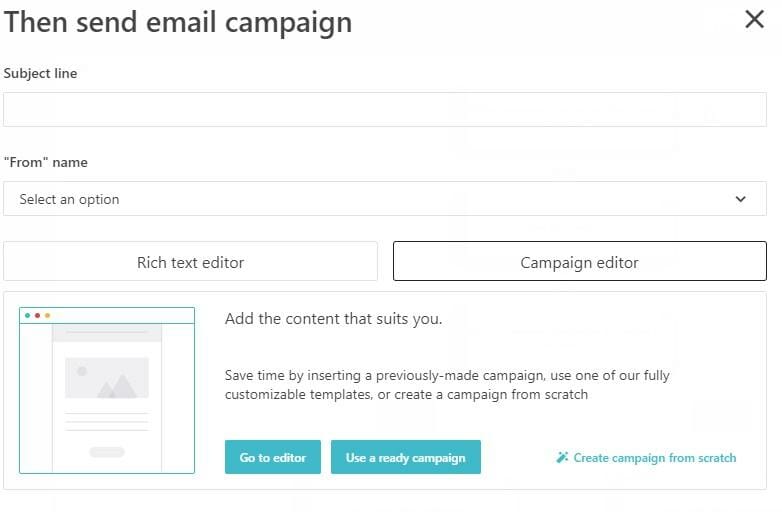
Task: Click the Subject line input field
Action: pyautogui.click(x=384, y=110)
